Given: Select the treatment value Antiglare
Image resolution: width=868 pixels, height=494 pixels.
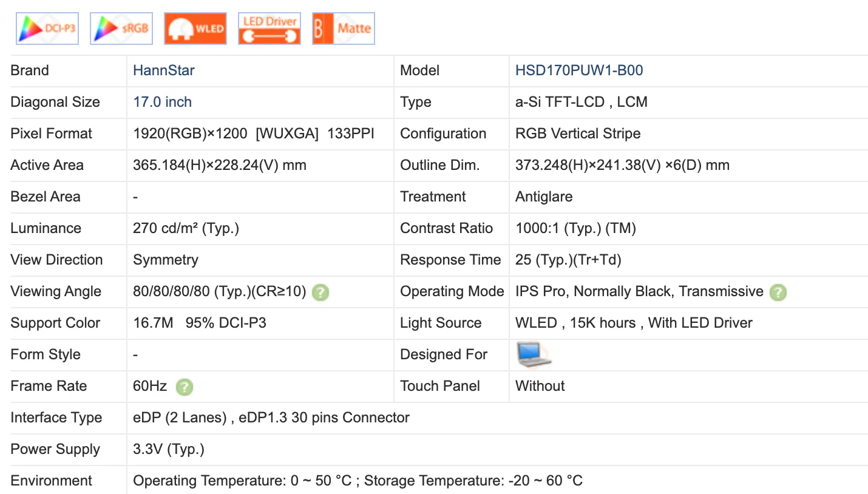Looking at the screenshot, I should 544,197.
